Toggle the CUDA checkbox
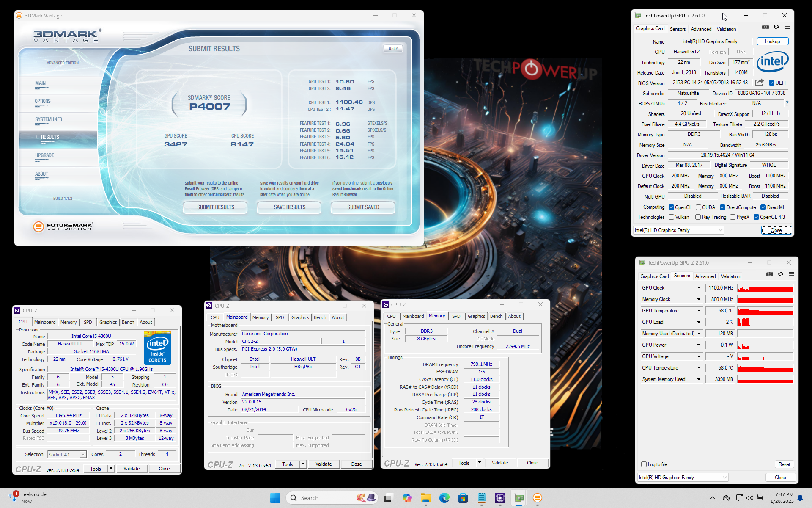The image size is (812, 508). click(x=698, y=207)
